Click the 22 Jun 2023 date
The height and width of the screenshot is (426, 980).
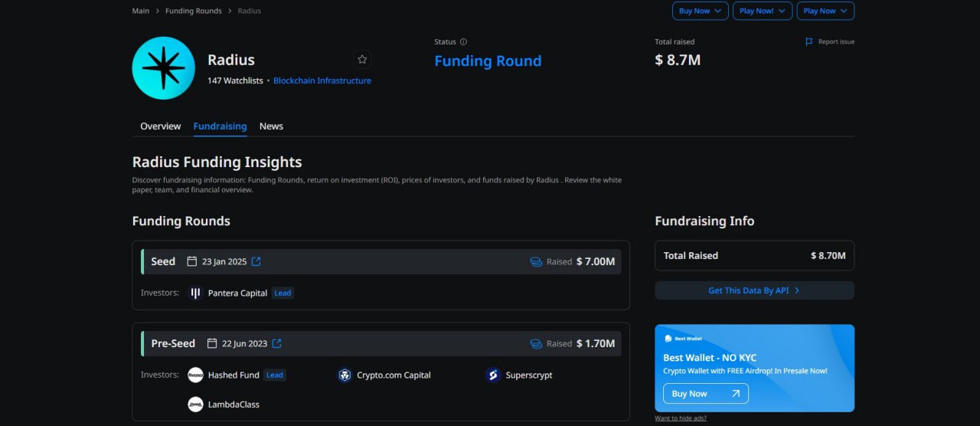[x=245, y=343]
